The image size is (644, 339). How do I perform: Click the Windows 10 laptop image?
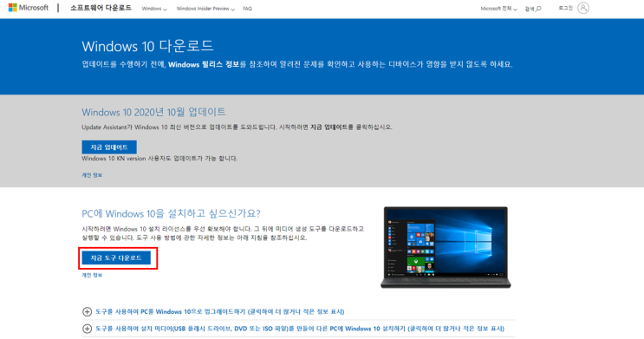(446, 247)
